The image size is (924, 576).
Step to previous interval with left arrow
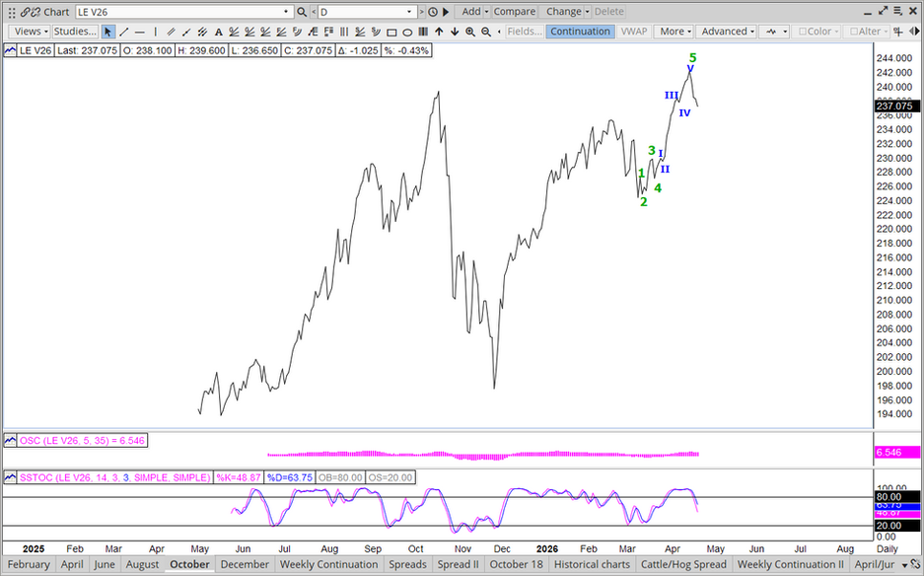coord(314,12)
